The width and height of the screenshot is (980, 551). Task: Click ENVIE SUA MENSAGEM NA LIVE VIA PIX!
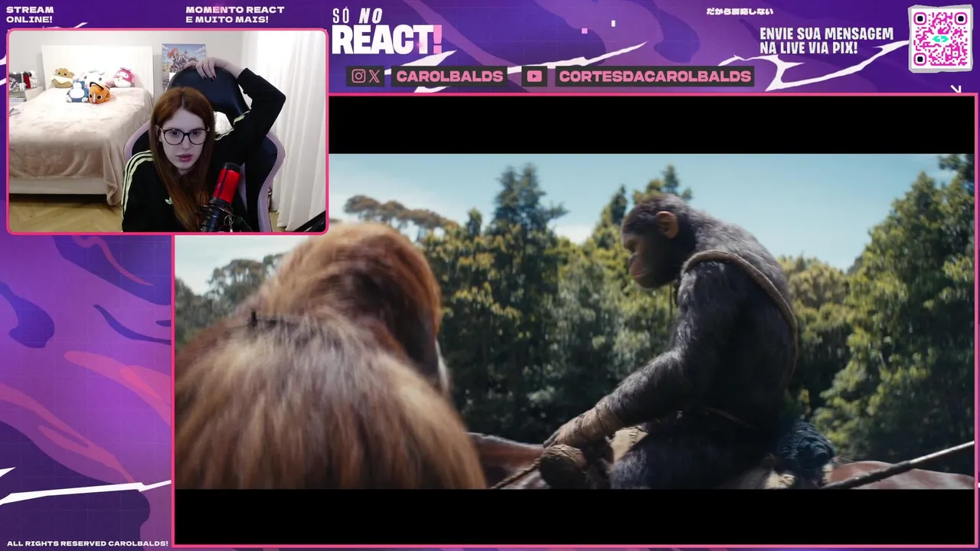pos(826,41)
